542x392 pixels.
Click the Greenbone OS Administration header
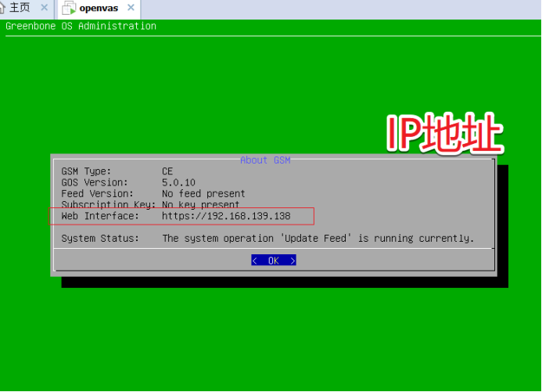[81, 27]
